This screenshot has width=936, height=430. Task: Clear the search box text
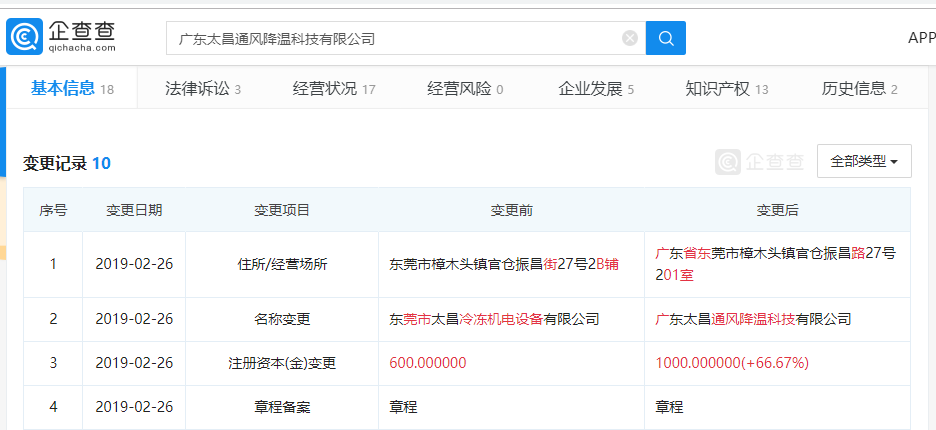(630, 39)
